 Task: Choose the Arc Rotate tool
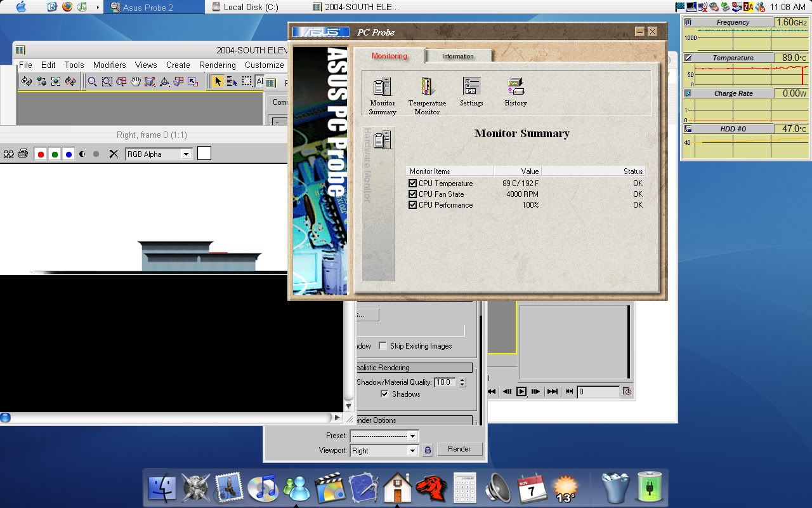[164, 81]
